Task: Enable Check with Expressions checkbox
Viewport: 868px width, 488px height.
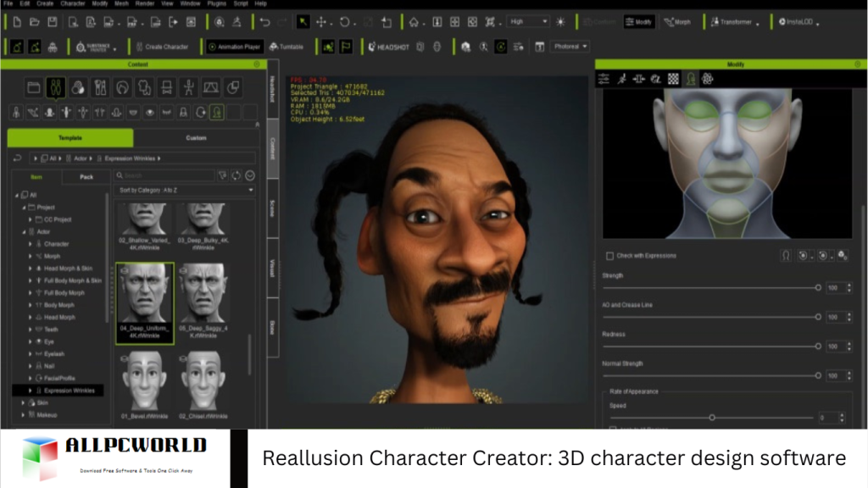Action: coord(609,256)
